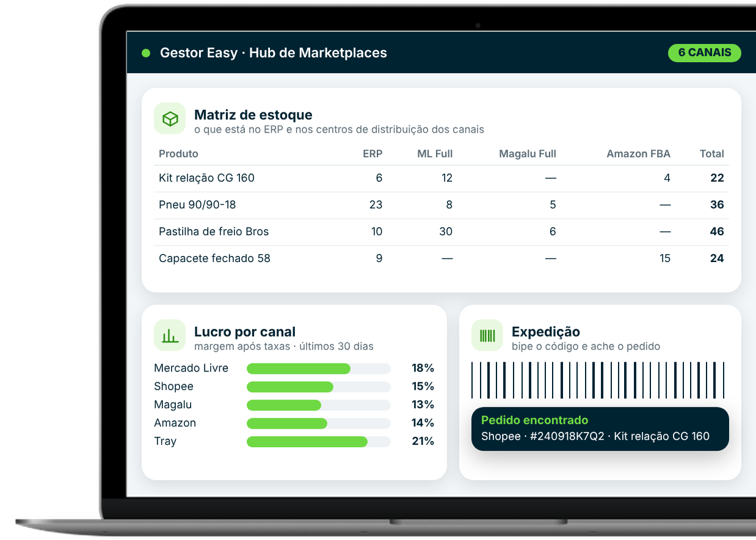
Task: Click the Shopee channel label in profit list
Action: tap(173, 387)
